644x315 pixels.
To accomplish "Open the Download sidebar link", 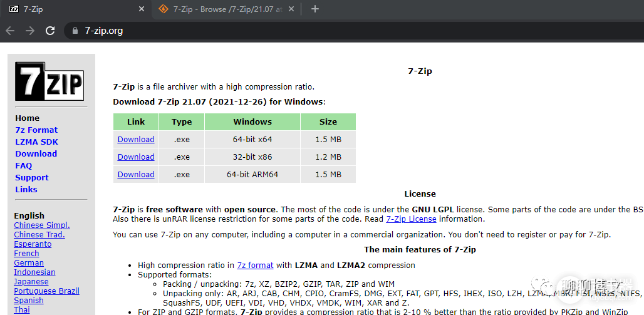I will (36, 154).
